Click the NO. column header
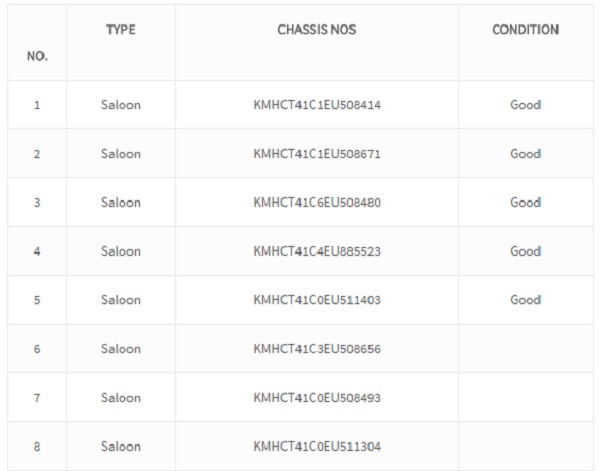 [x=37, y=56]
